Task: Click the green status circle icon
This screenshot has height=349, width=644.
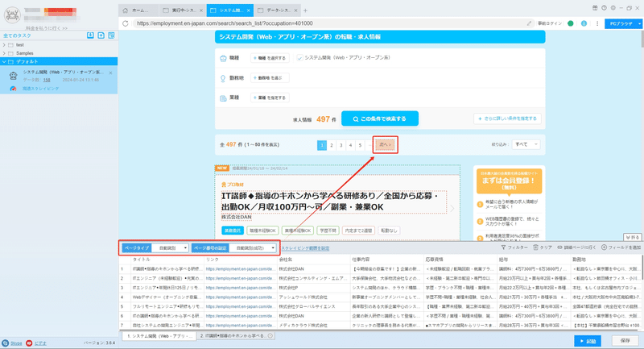Action: 571,23
